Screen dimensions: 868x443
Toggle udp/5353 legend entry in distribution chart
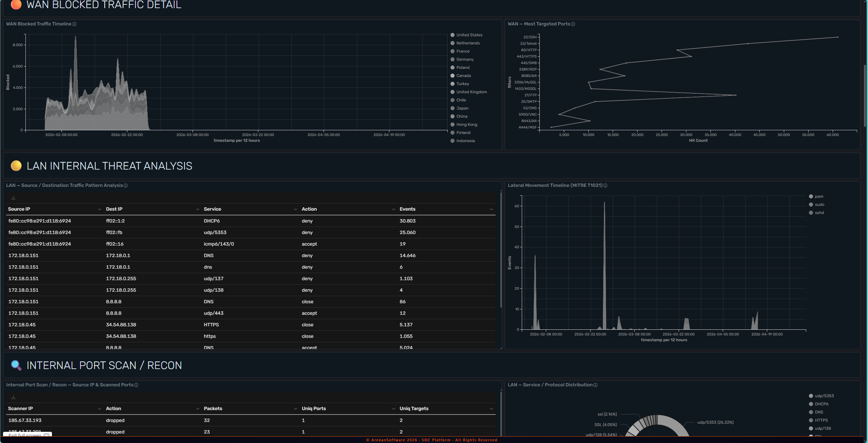[x=821, y=396]
